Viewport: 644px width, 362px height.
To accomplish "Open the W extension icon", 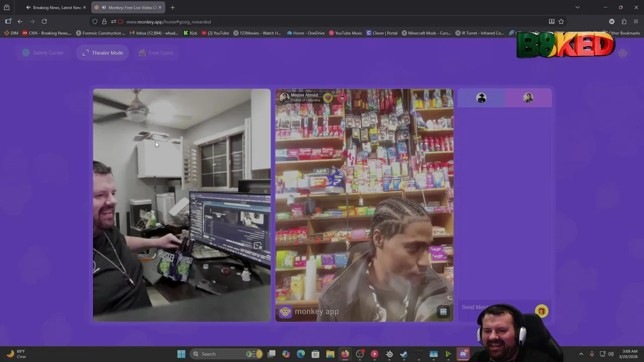I will pyautogui.click(x=612, y=22).
